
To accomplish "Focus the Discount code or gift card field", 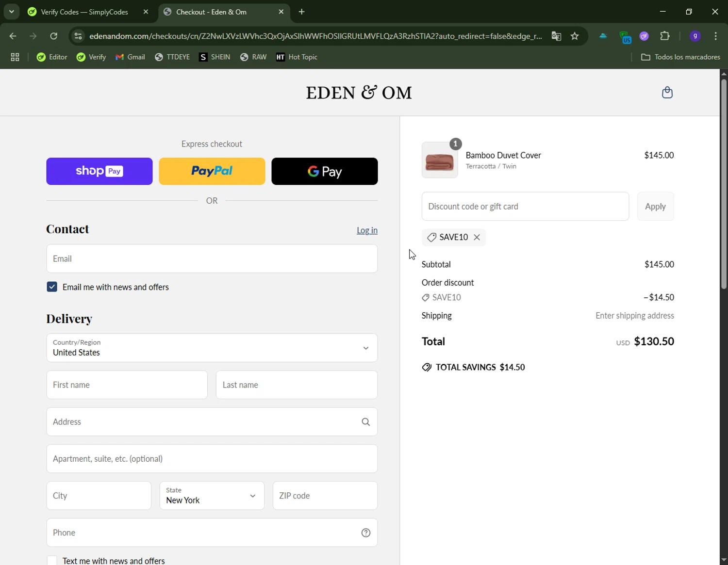I will pos(525,206).
